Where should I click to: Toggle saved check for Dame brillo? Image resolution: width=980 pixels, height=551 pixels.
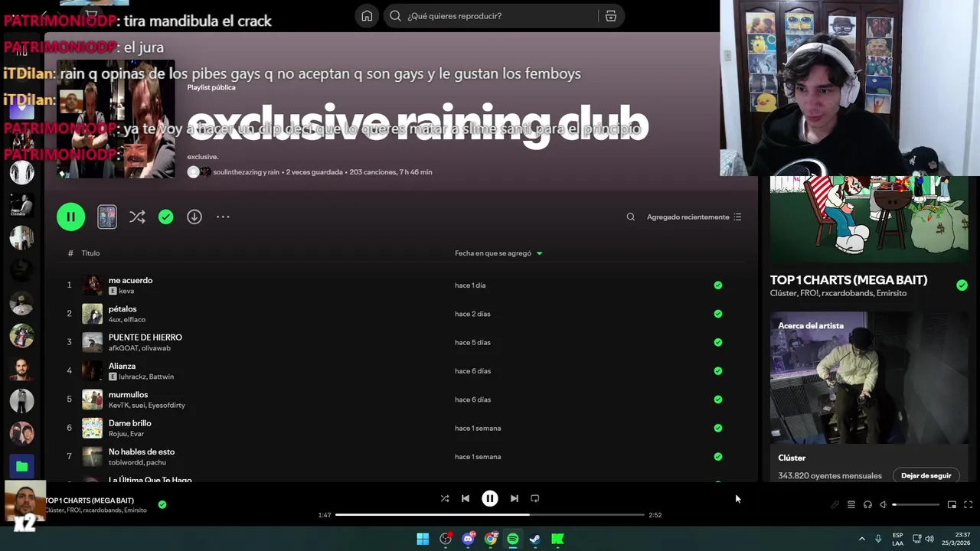pos(718,428)
